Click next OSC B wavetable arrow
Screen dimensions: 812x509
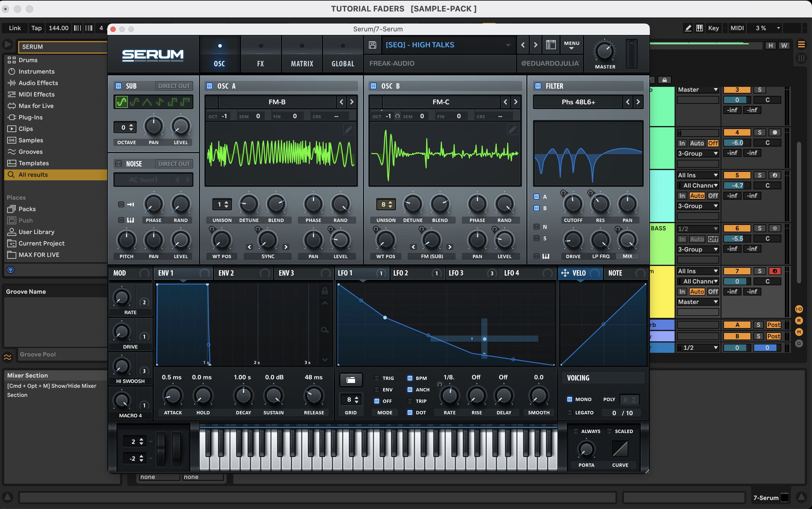click(515, 102)
